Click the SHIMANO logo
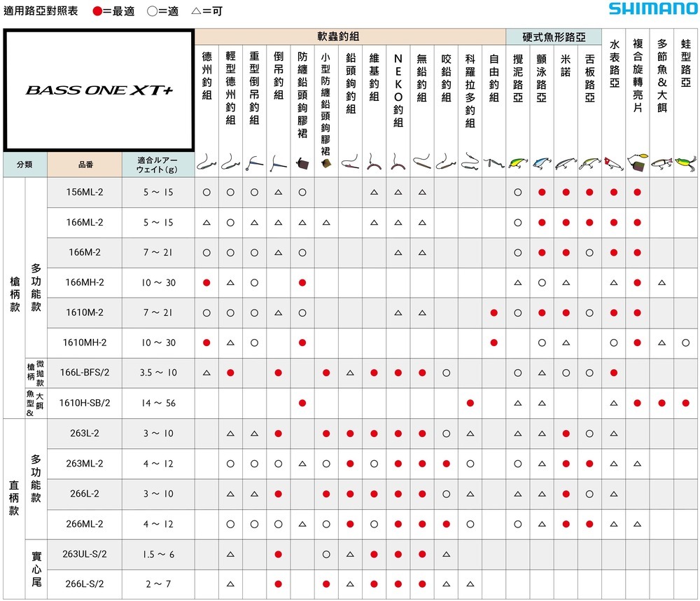 pos(654,8)
